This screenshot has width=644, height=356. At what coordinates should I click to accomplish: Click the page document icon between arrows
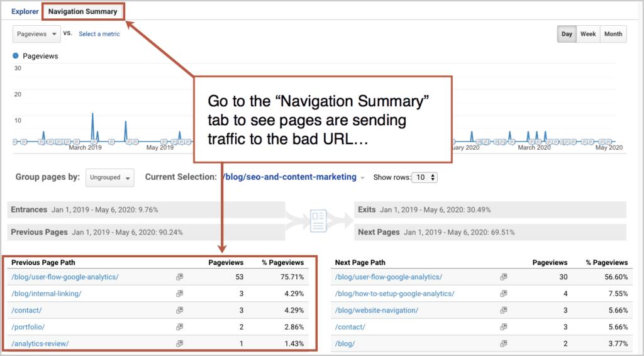click(x=318, y=221)
